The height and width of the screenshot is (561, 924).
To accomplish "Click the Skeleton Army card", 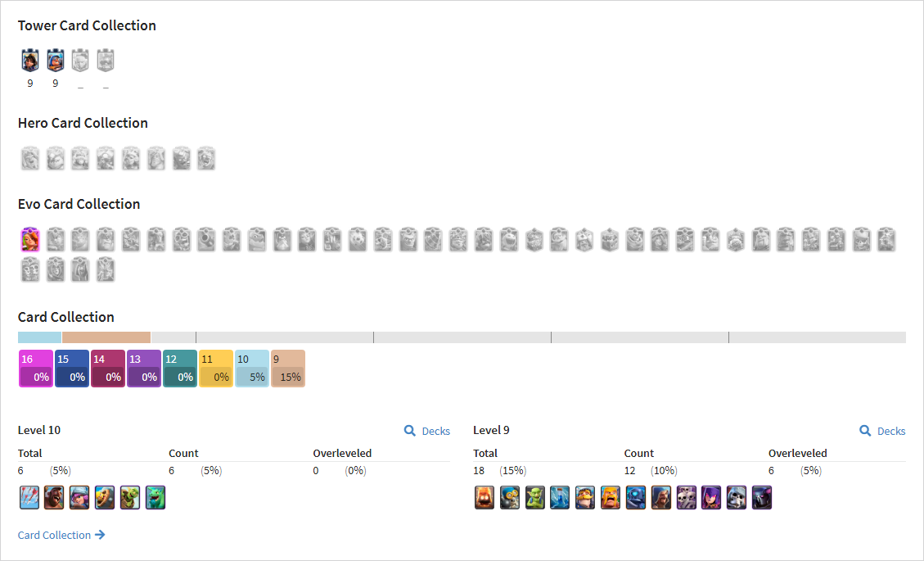I will (687, 497).
